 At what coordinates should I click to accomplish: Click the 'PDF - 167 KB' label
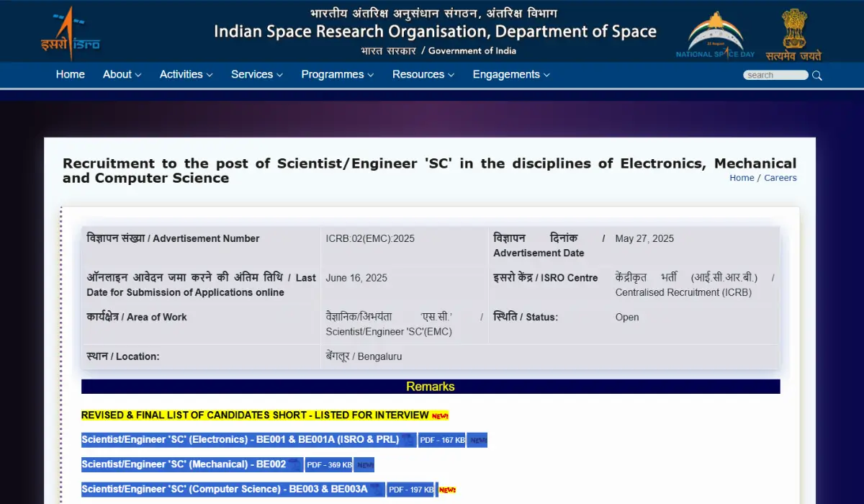442,440
